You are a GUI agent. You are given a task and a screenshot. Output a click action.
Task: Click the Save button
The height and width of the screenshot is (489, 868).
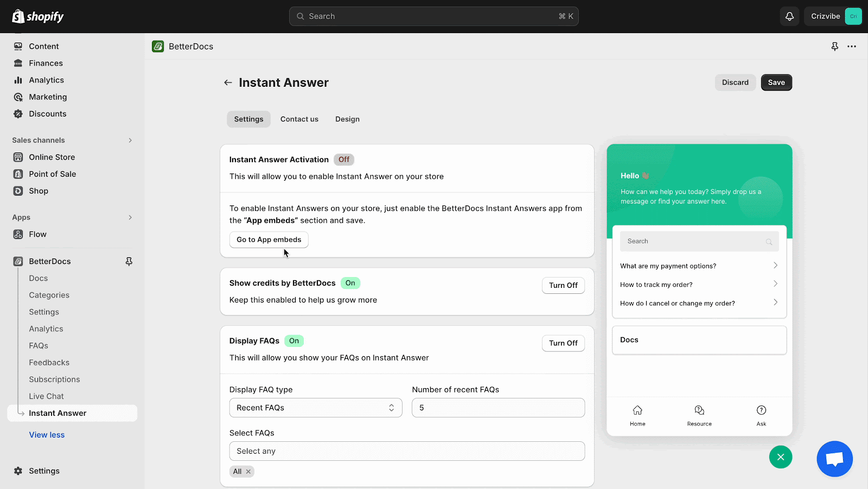tap(776, 82)
